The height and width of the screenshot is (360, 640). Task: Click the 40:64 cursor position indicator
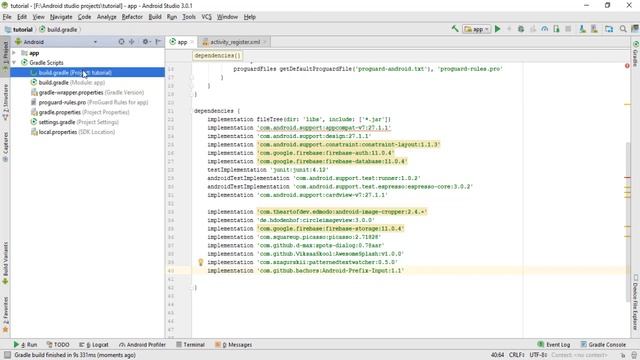click(497, 355)
